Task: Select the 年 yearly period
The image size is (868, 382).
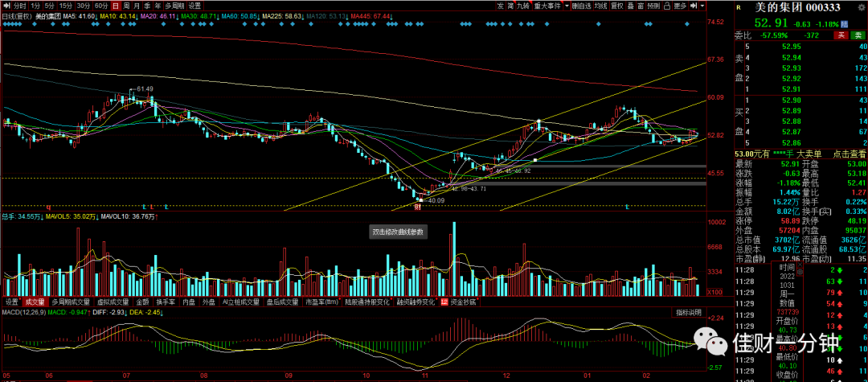Action: click(x=158, y=6)
